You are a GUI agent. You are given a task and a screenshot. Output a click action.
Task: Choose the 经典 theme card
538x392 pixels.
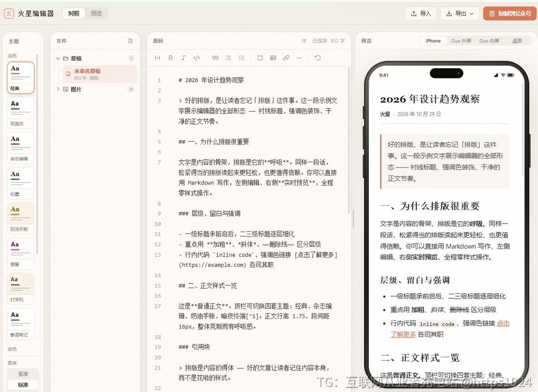coord(21,78)
